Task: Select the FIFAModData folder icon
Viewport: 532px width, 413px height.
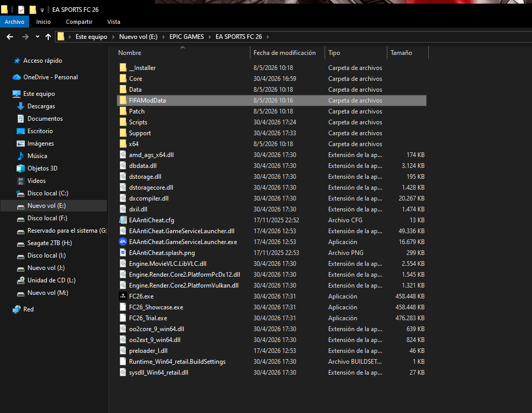Action: [123, 101]
